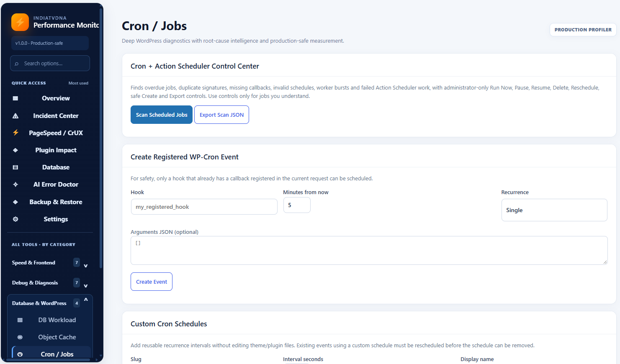
Task: Open the Overview page
Action: point(50,98)
